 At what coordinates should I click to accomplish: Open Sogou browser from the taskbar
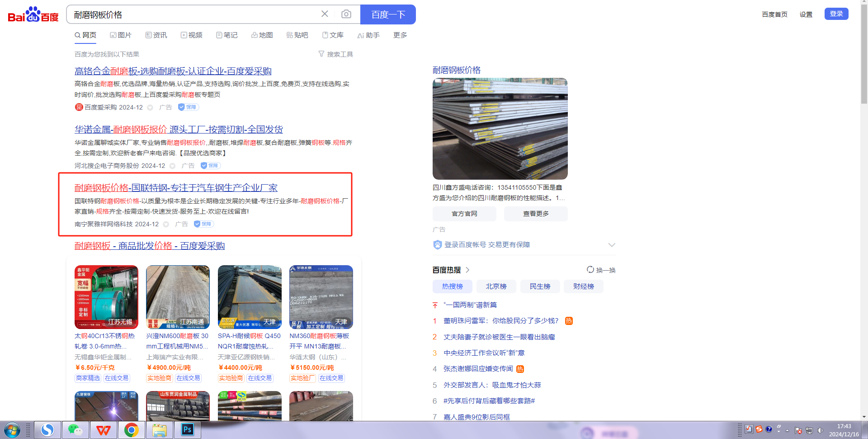click(47, 430)
